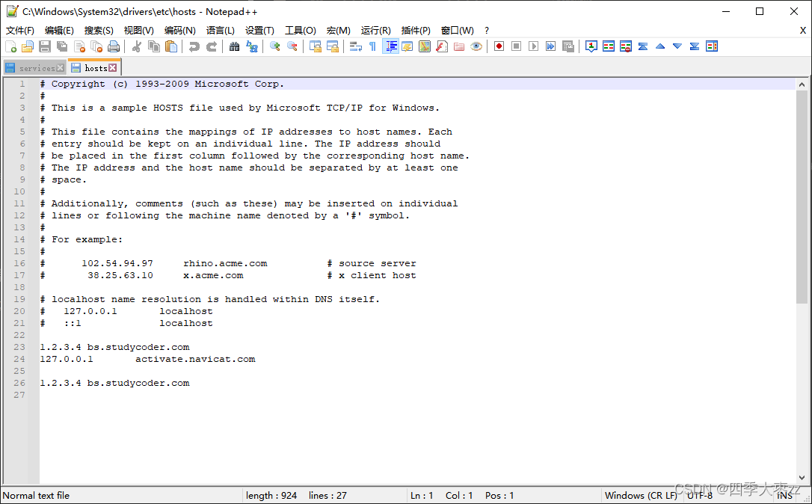Click the Set as first to compare icon
The image size is (812, 504).
(591, 46)
